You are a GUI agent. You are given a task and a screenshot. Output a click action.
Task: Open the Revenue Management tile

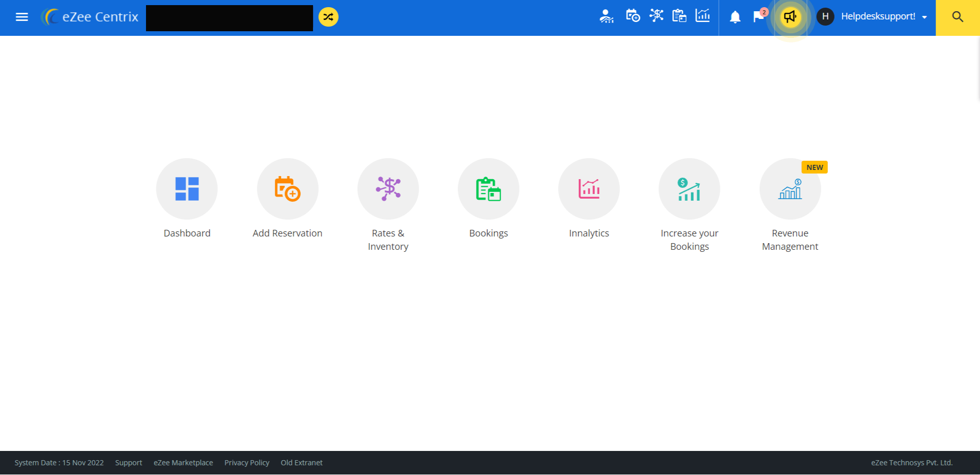(x=790, y=189)
